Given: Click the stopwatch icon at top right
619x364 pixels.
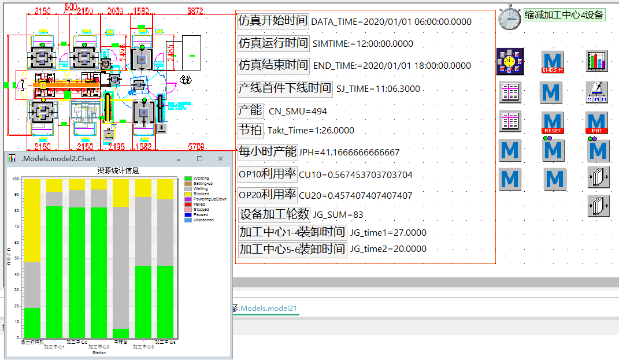Looking at the screenshot, I should coord(510,17).
